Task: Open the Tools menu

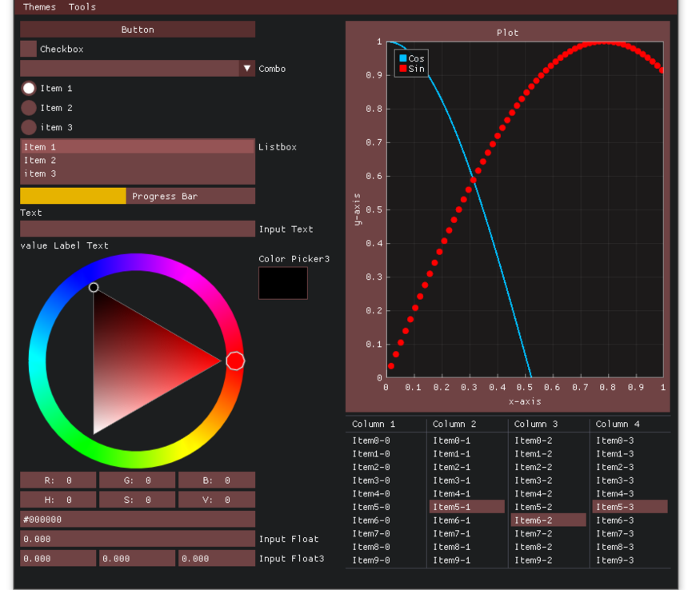Action: coord(82,7)
